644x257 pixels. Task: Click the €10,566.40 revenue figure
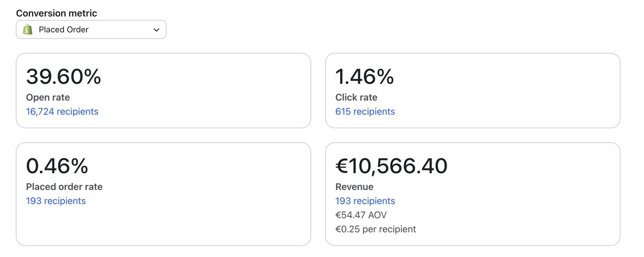(391, 166)
